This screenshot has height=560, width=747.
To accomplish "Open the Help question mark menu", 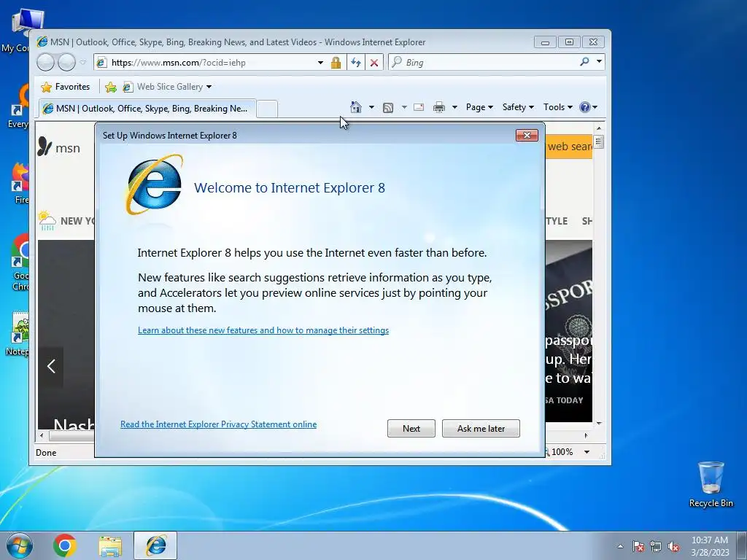I will 588,107.
